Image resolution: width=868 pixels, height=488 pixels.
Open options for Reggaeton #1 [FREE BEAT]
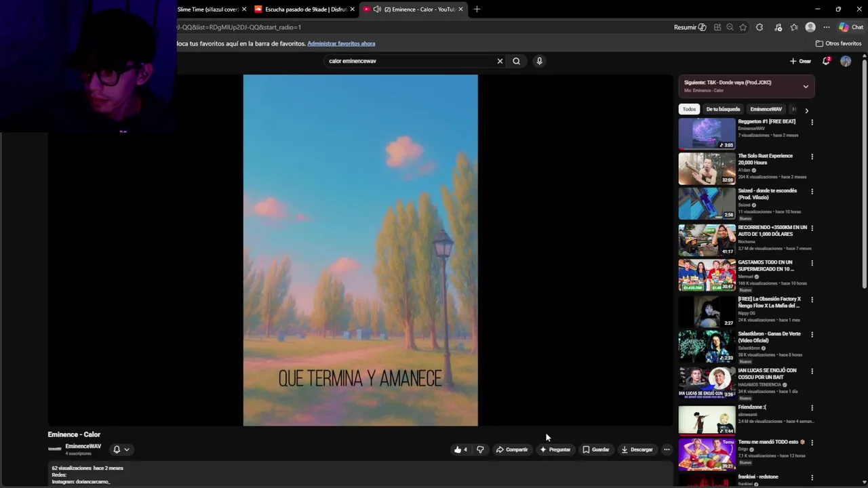pyautogui.click(x=812, y=123)
